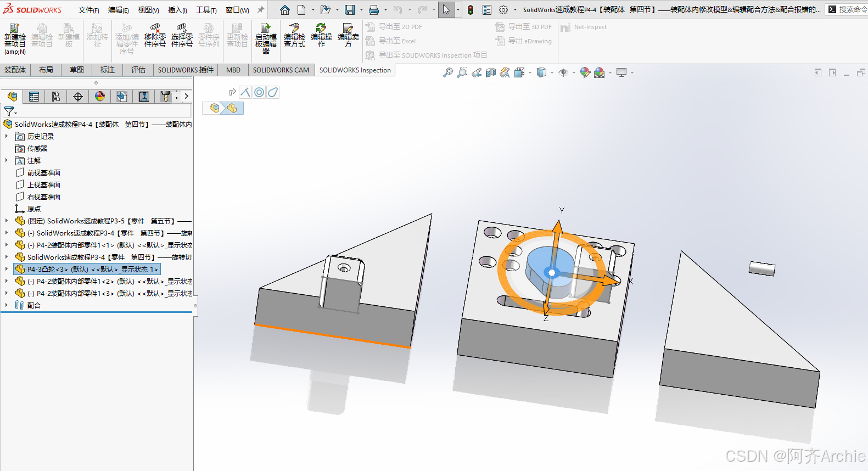This screenshot has height=471, width=868.
Task: Open the 插入(I) menu
Action: (x=177, y=10)
